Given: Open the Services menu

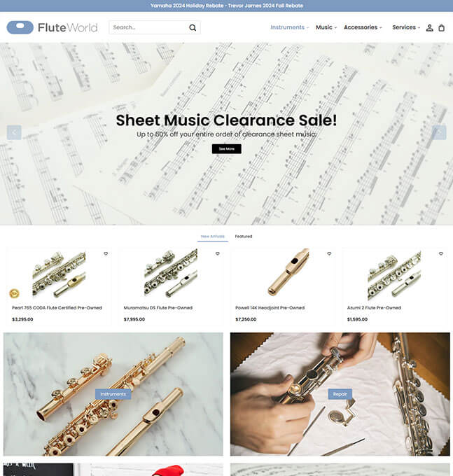Looking at the screenshot, I should pyautogui.click(x=406, y=27).
